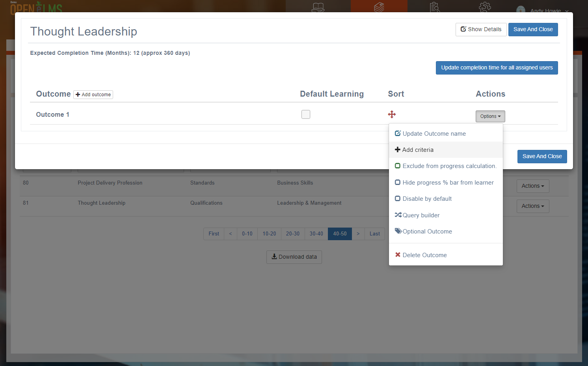Open the stacked layers icon in top navigation
Image resolution: width=588 pixels, height=366 pixels.
pyautogui.click(x=379, y=7)
